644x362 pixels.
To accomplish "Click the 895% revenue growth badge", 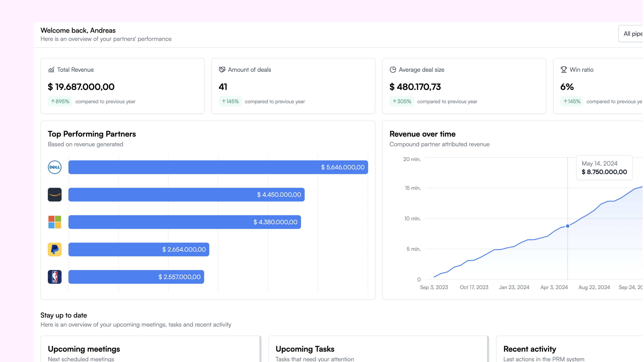I will [60, 101].
